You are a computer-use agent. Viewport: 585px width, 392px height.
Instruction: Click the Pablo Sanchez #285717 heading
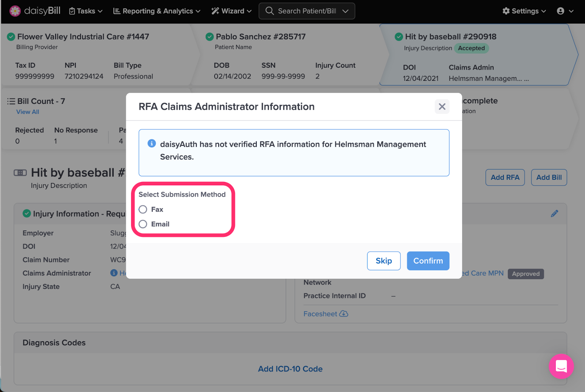[261, 37]
